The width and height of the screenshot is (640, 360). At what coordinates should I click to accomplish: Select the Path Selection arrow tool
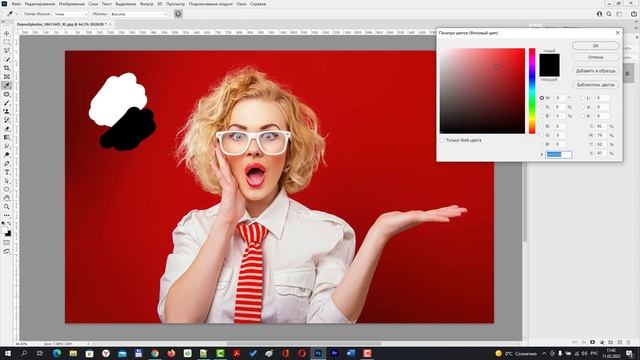coord(7,181)
